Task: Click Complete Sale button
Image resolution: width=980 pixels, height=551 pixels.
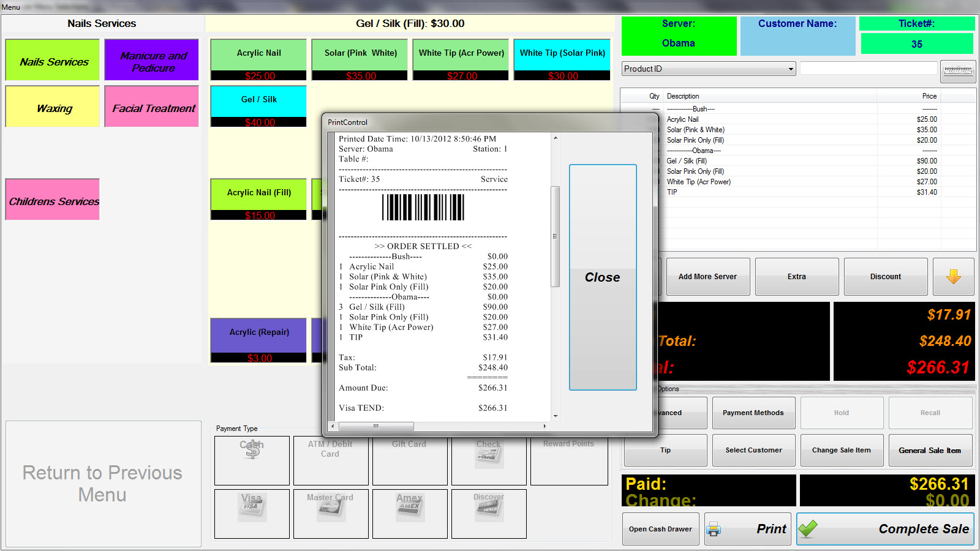Action: [x=884, y=529]
